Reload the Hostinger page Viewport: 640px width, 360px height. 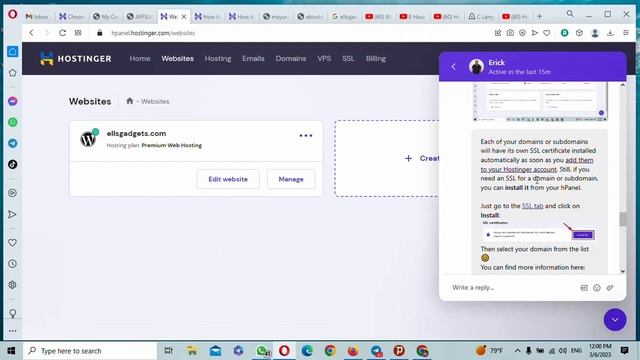click(x=62, y=33)
